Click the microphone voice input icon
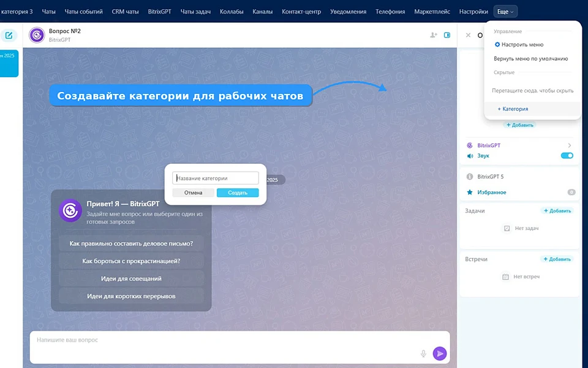This screenshot has height=368, width=588. pyautogui.click(x=423, y=353)
